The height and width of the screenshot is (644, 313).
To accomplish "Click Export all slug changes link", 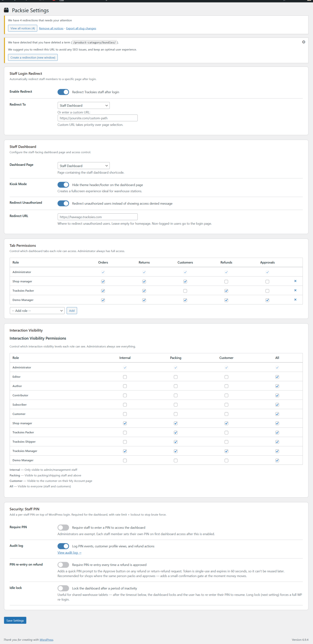I will (x=81, y=28).
